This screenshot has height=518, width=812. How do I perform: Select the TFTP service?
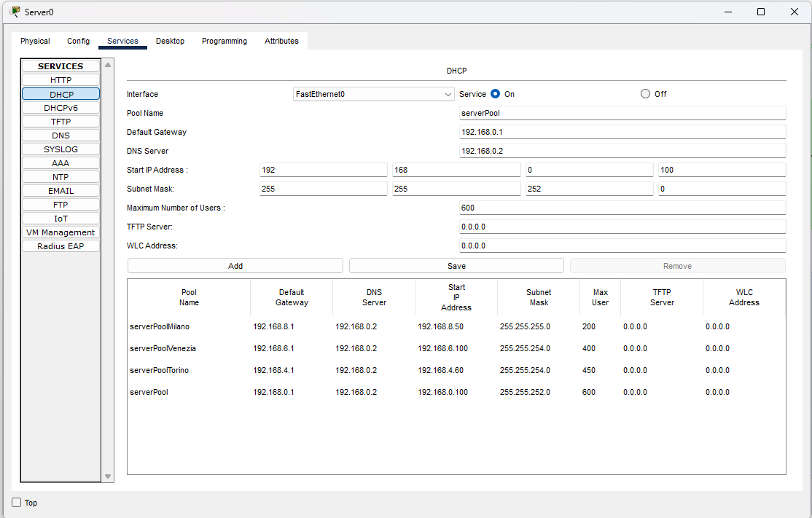[x=60, y=121]
